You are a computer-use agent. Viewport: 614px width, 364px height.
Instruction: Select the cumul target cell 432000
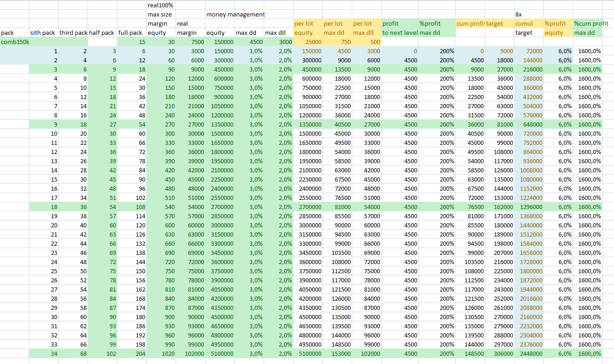tap(529, 97)
